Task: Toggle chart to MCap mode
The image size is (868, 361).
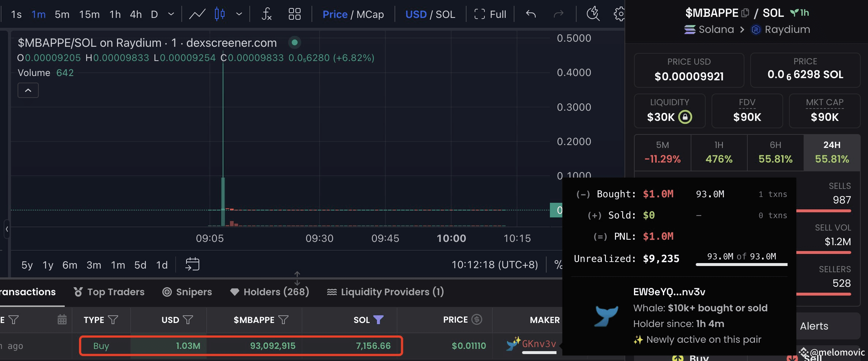Action: (370, 14)
